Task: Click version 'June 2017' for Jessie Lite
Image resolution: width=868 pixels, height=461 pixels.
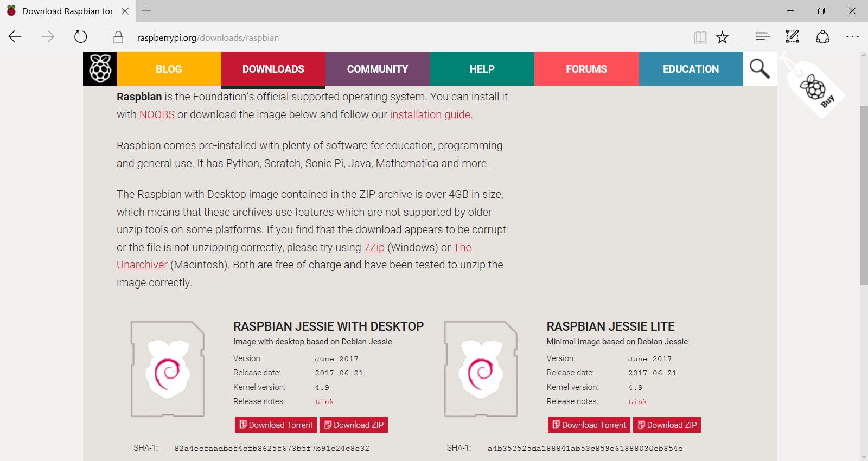Action: tap(650, 359)
